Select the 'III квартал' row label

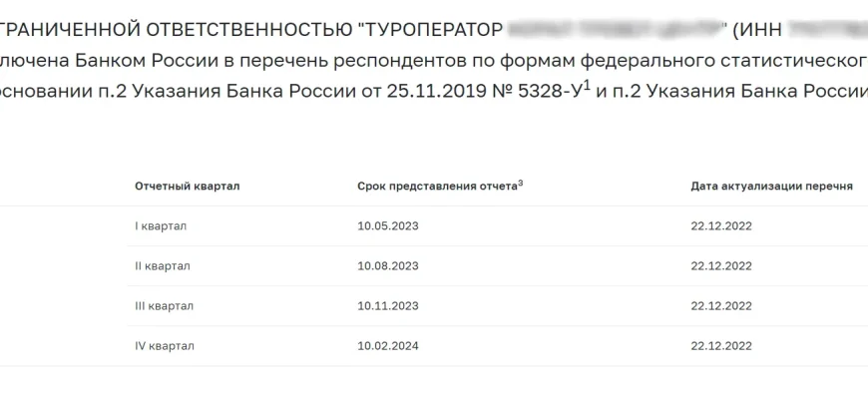pos(165,306)
